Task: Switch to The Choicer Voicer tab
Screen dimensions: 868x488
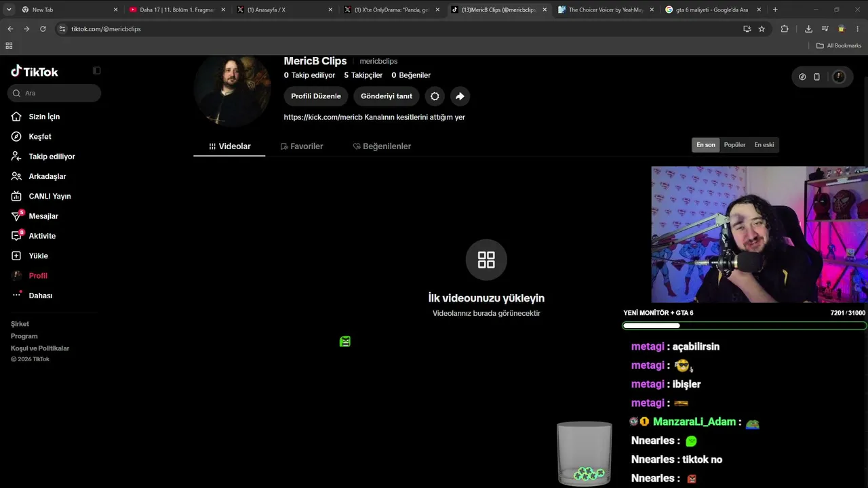Action: click(606, 9)
